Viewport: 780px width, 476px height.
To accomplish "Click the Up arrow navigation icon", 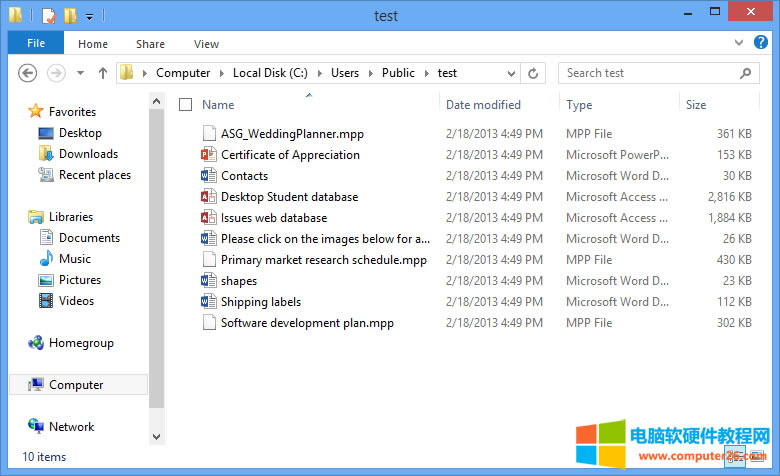I will (103, 73).
